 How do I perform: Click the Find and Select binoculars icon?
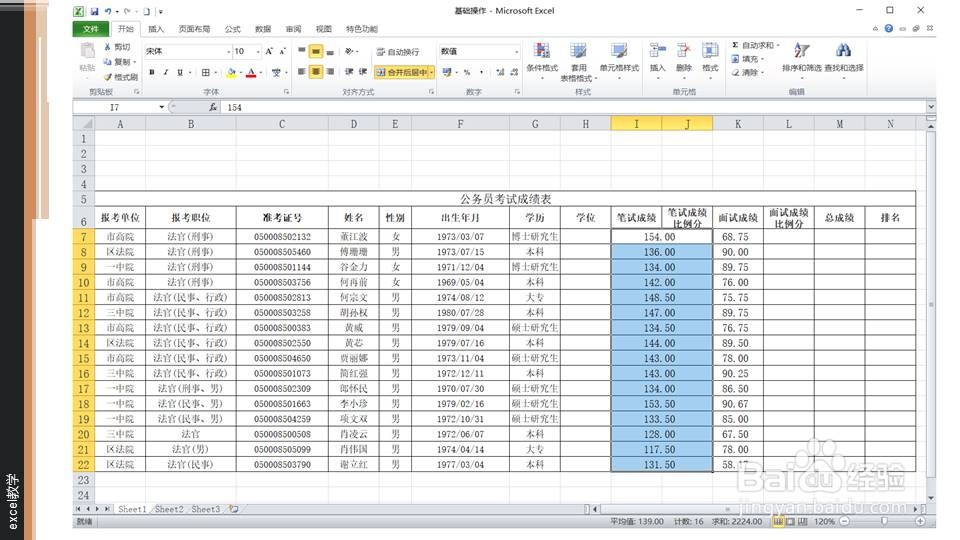tap(843, 51)
